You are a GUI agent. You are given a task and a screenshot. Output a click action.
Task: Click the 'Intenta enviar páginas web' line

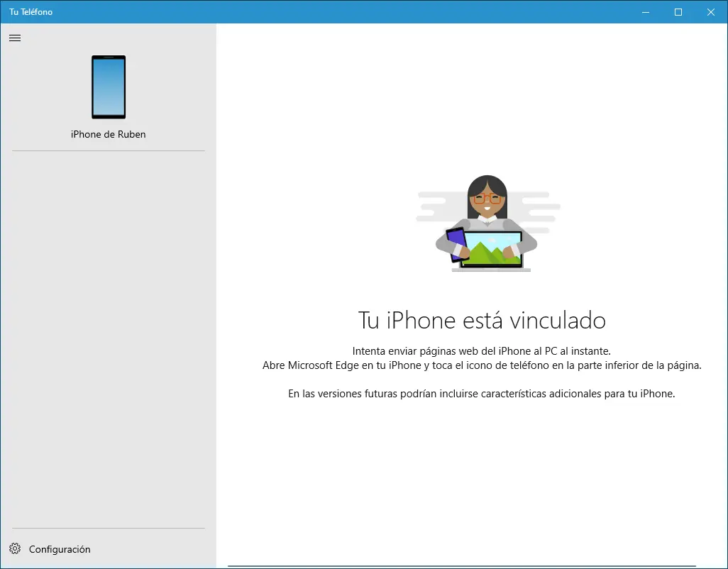coord(482,351)
